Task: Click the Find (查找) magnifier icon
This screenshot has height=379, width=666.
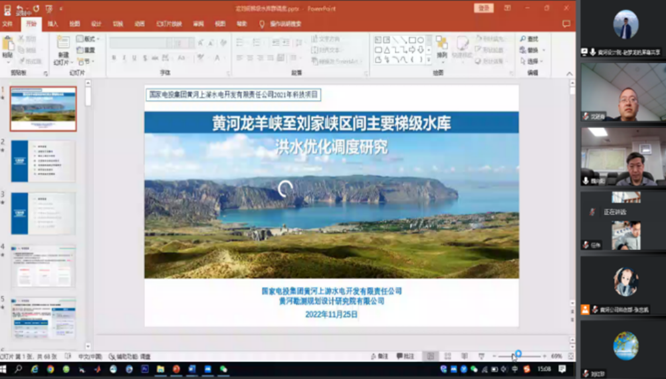Action: [523, 39]
